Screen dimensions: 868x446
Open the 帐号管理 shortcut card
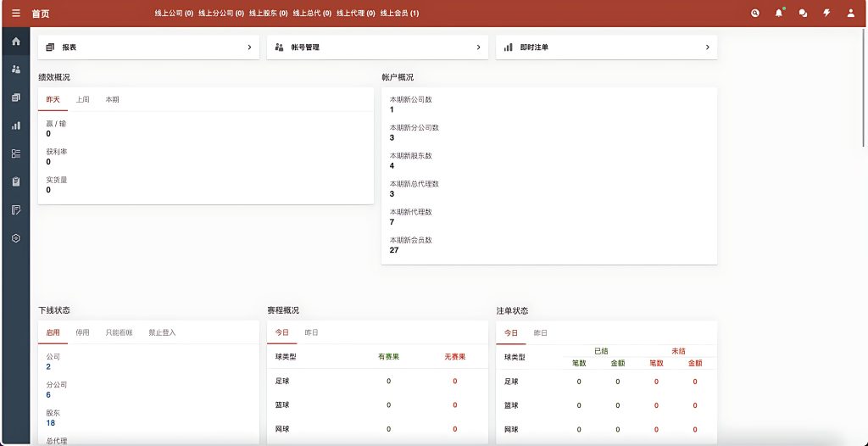(377, 47)
